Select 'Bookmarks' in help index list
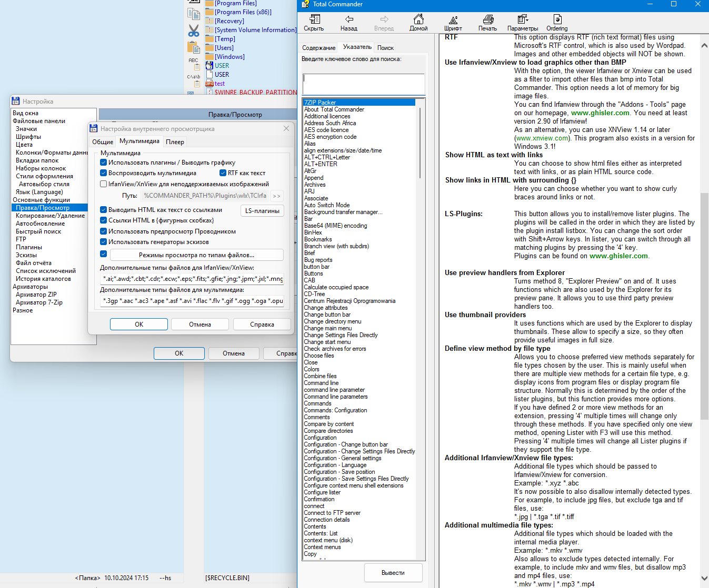709x588 pixels. [318, 239]
